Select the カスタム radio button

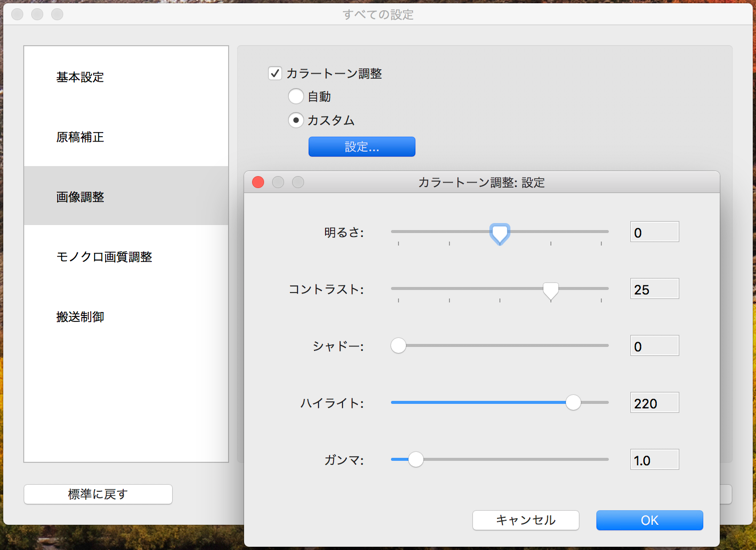[296, 120]
